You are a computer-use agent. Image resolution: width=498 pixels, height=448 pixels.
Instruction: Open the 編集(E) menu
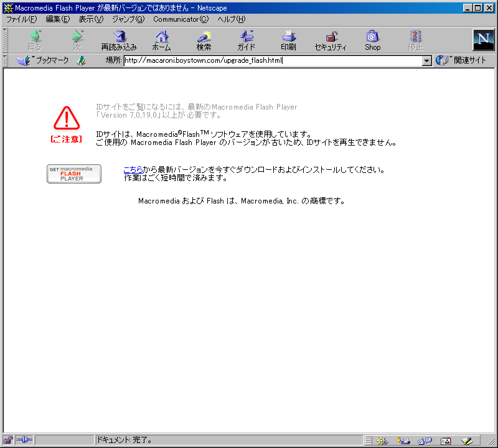click(57, 19)
